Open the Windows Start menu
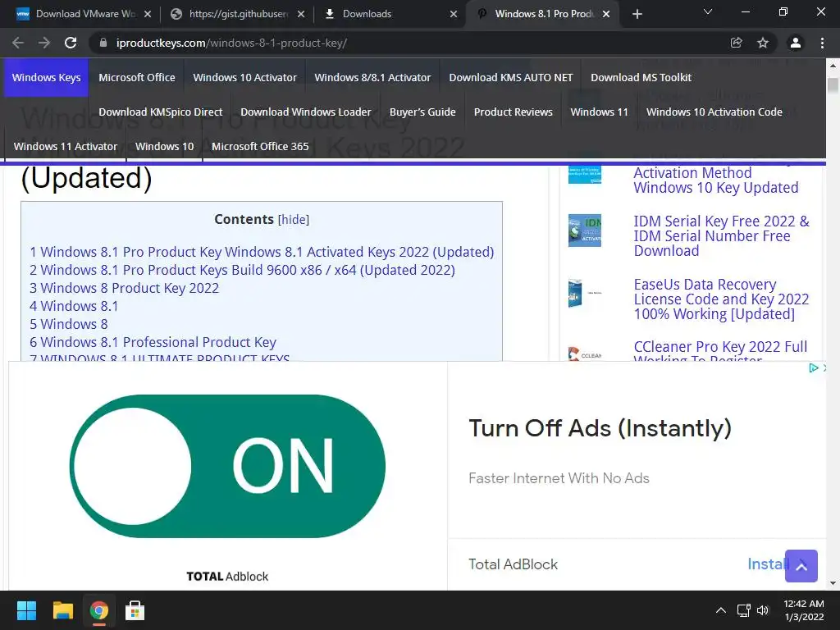The image size is (840, 630). (x=26, y=610)
